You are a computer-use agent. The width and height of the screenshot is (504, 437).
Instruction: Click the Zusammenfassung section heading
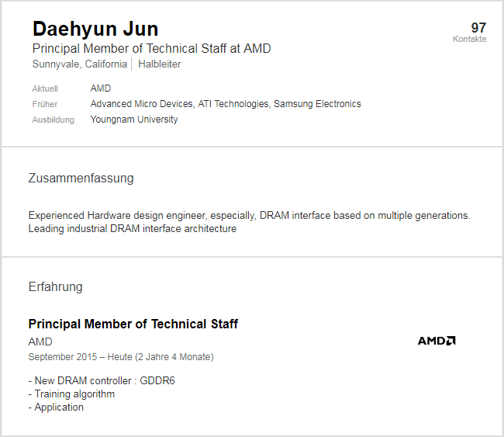point(81,179)
